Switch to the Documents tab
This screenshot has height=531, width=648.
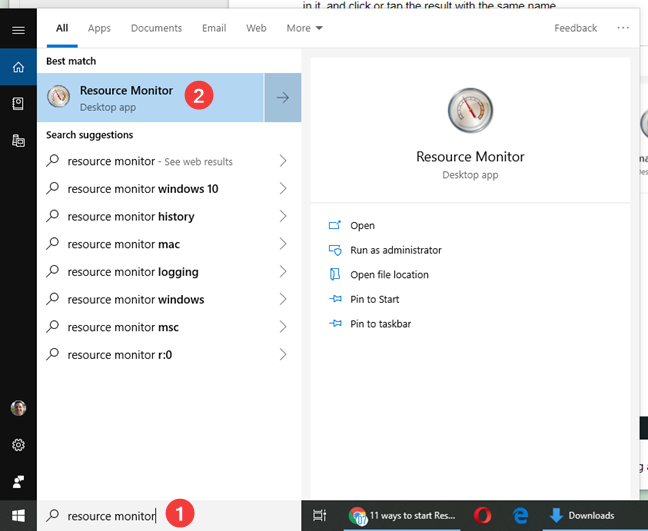click(x=156, y=28)
